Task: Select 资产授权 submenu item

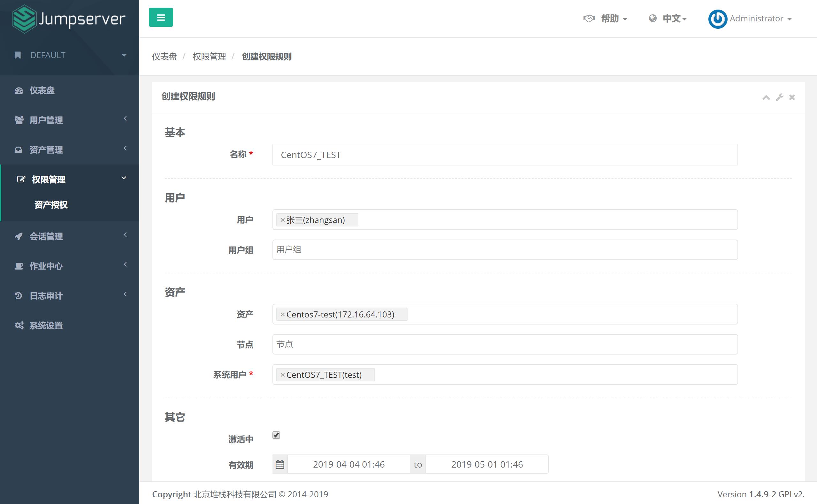Action: coord(51,205)
